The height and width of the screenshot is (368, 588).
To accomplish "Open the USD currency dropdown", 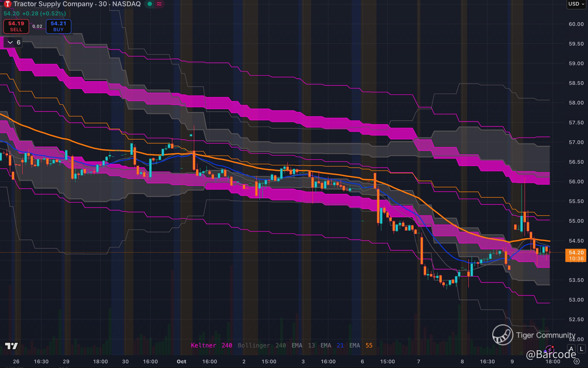I will click(x=576, y=4).
